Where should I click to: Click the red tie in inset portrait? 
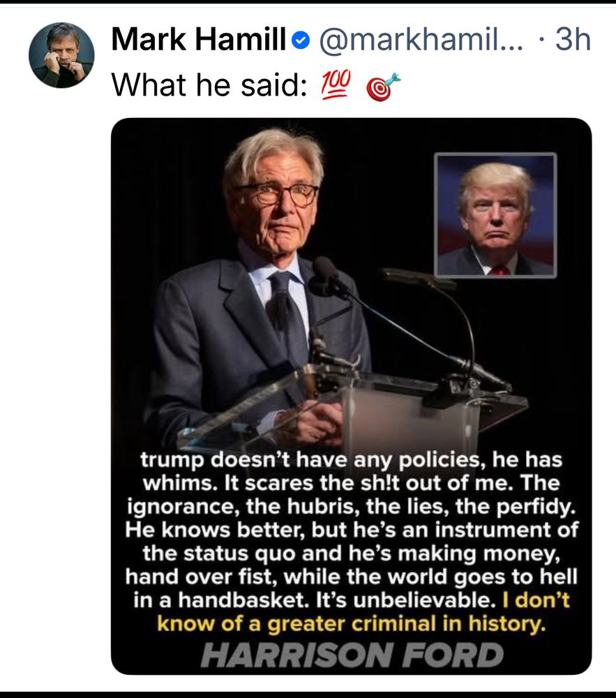pyautogui.click(x=498, y=269)
